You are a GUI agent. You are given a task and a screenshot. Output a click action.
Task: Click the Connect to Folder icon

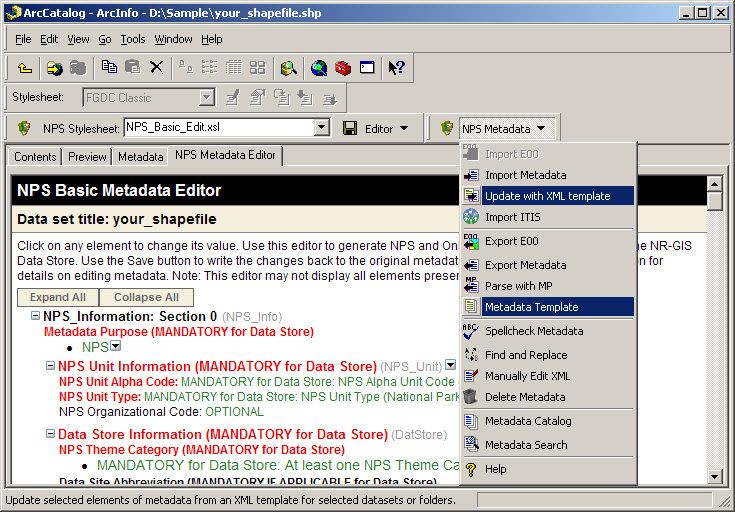(54, 68)
